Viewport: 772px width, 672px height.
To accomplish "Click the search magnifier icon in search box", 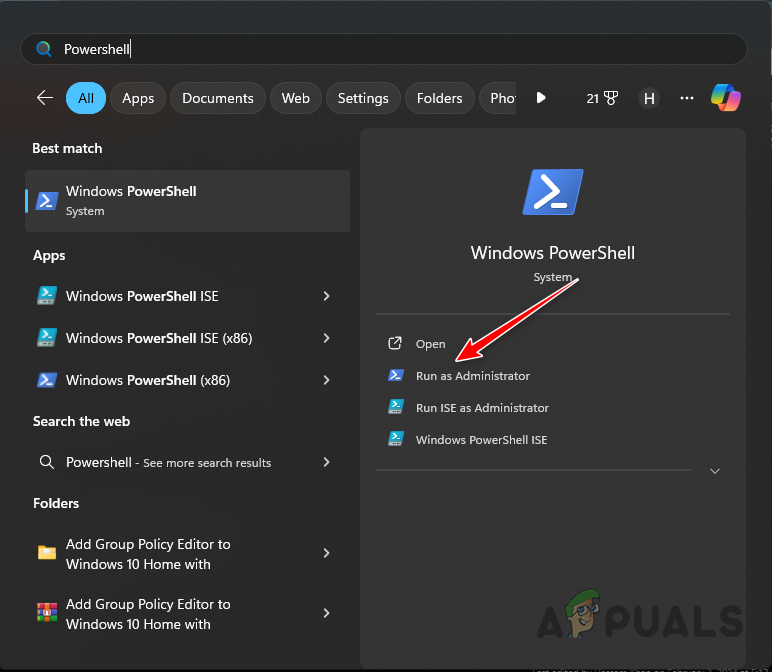I will coord(43,49).
